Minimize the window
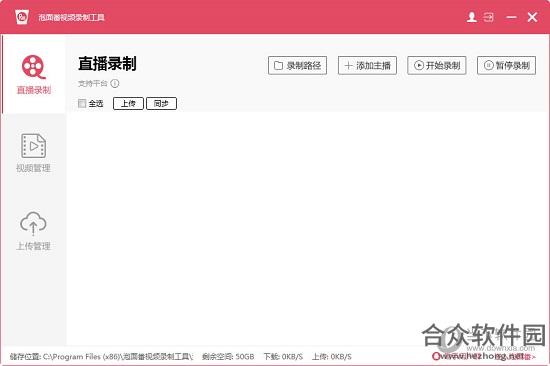The width and height of the screenshot is (550, 366). (511, 17)
